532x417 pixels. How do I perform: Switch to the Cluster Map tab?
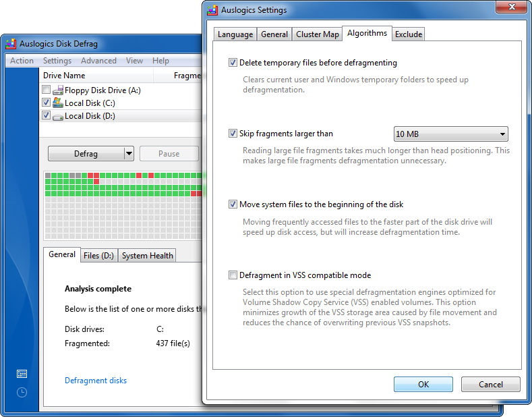317,34
